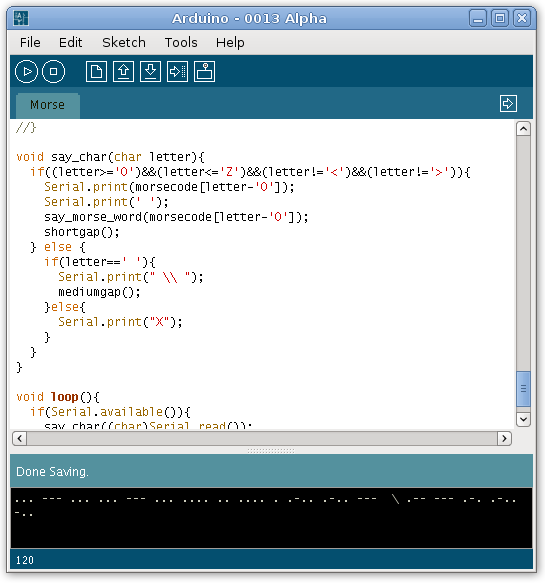Click the vertical scrollbar up arrow
The width and height of the screenshot is (545, 585).
[523, 129]
